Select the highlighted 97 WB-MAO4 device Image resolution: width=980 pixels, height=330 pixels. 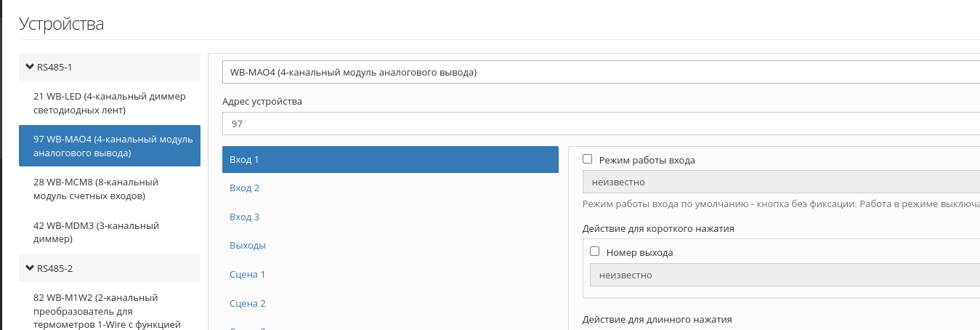click(x=110, y=145)
